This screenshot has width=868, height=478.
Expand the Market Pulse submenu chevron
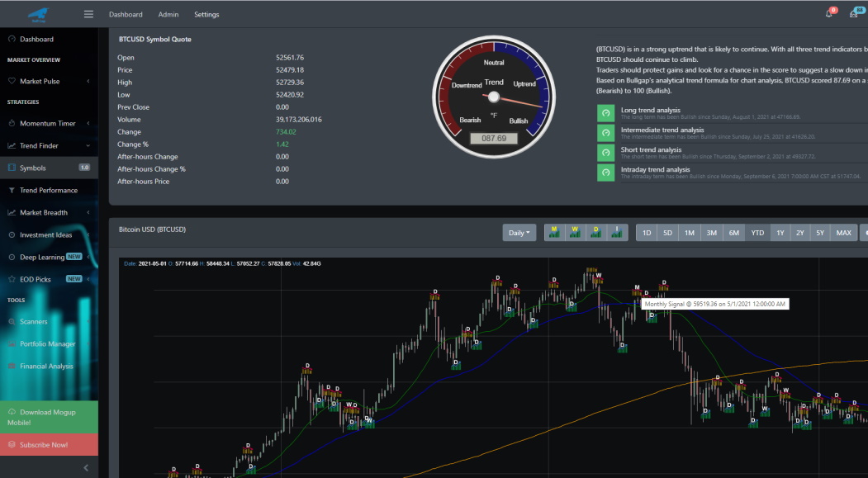click(x=88, y=82)
